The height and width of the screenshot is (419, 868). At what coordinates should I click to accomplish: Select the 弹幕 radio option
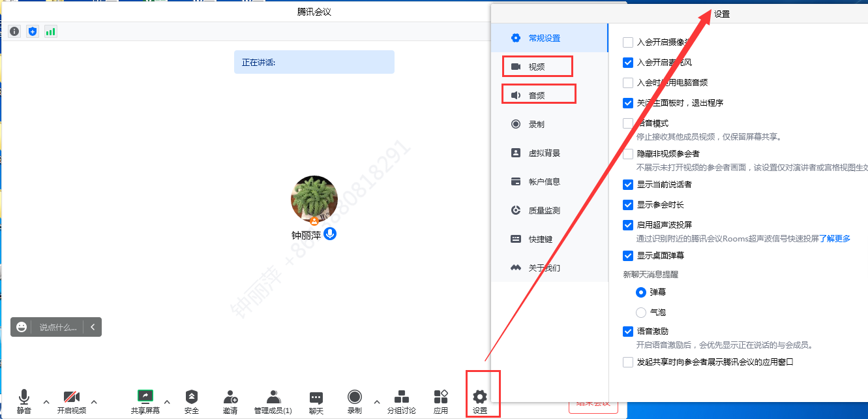641,292
